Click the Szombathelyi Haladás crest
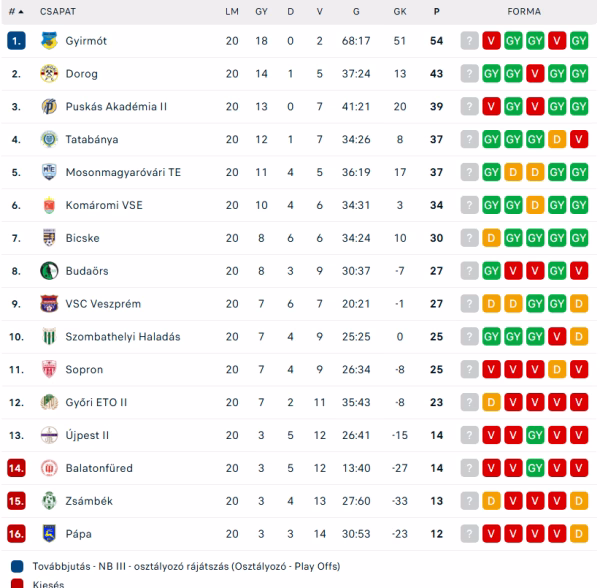The width and height of the screenshot is (600, 588). (49, 337)
